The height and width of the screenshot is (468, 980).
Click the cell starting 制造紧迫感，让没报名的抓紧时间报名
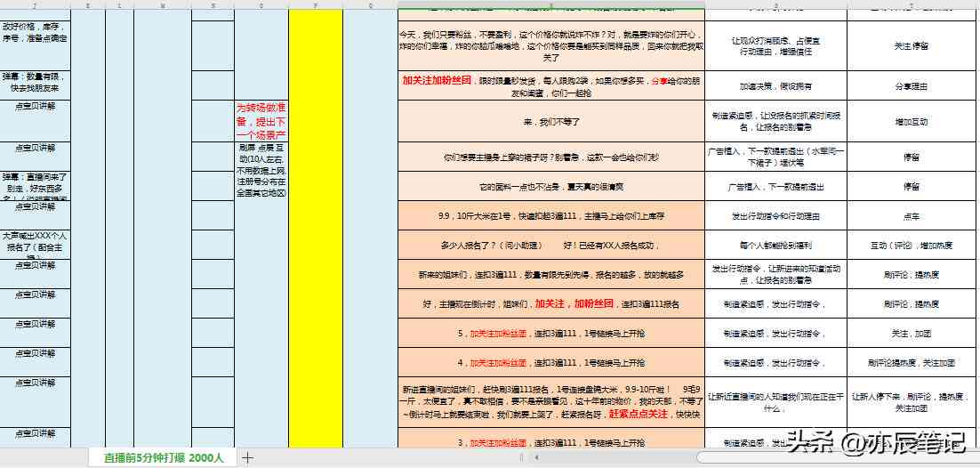tap(776, 121)
